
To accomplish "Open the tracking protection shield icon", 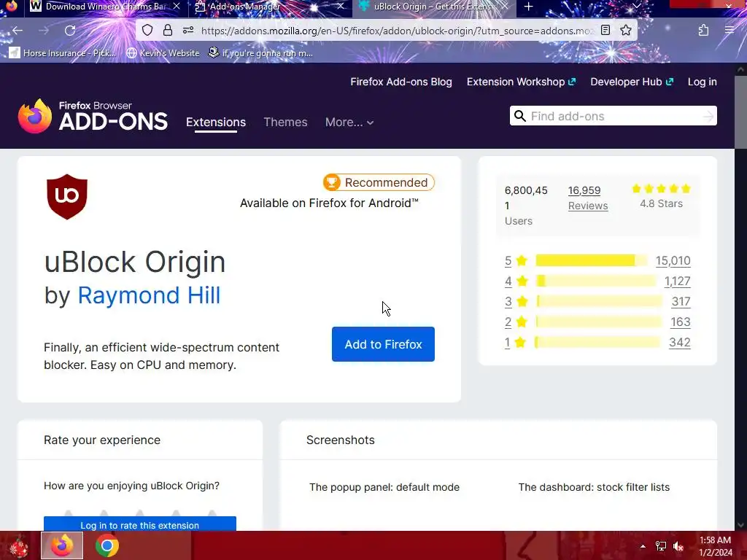I will click(147, 31).
